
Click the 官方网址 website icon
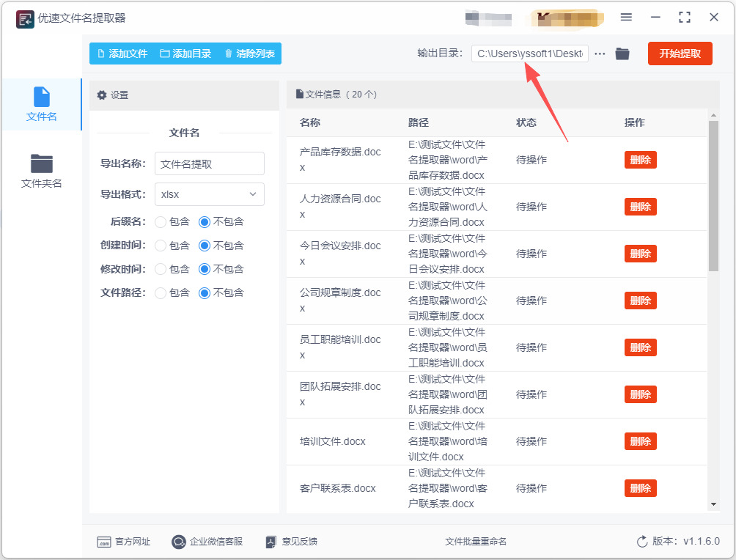pos(104,542)
